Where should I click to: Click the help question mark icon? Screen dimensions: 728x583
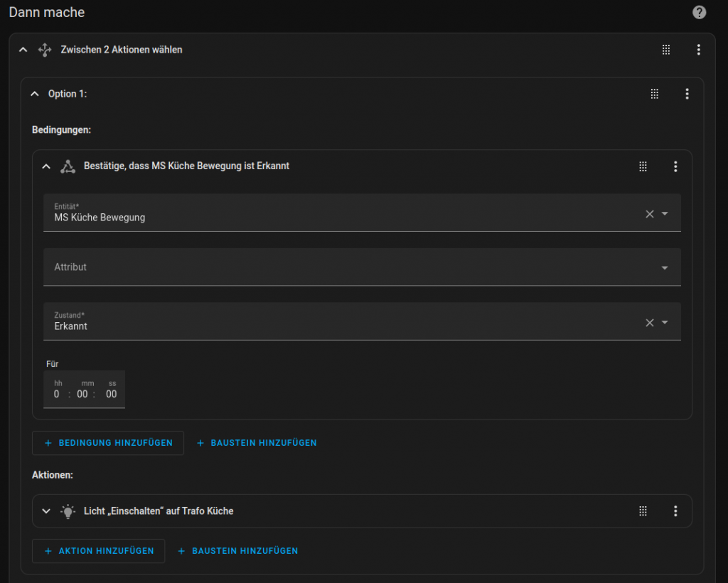pos(699,13)
